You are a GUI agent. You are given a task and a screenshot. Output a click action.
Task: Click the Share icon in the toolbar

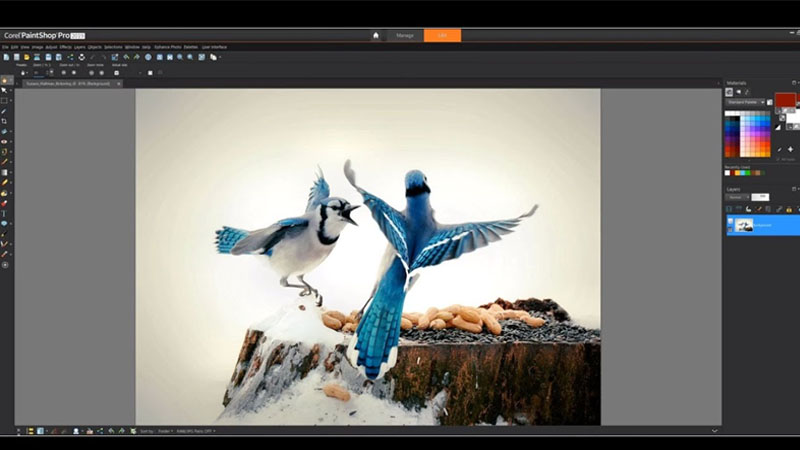coord(70,57)
